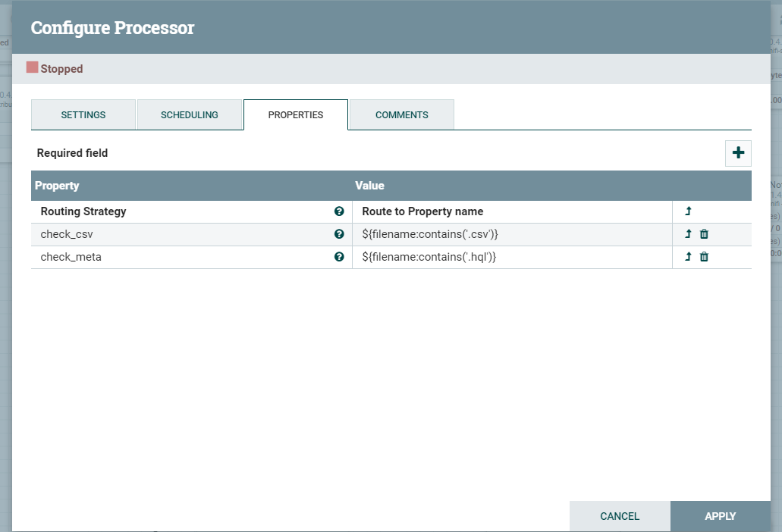
Task: Click the red Stopped status indicator
Action: click(x=32, y=68)
